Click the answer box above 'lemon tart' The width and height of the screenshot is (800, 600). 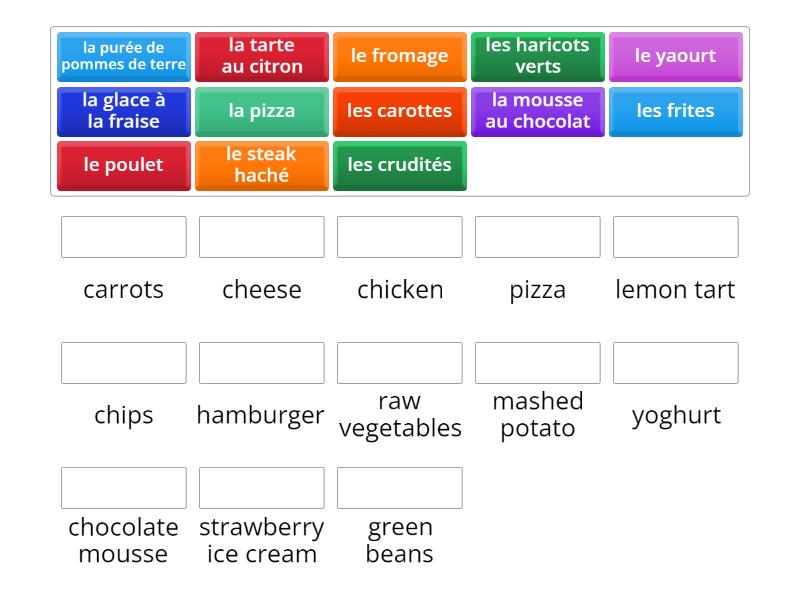point(676,237)
